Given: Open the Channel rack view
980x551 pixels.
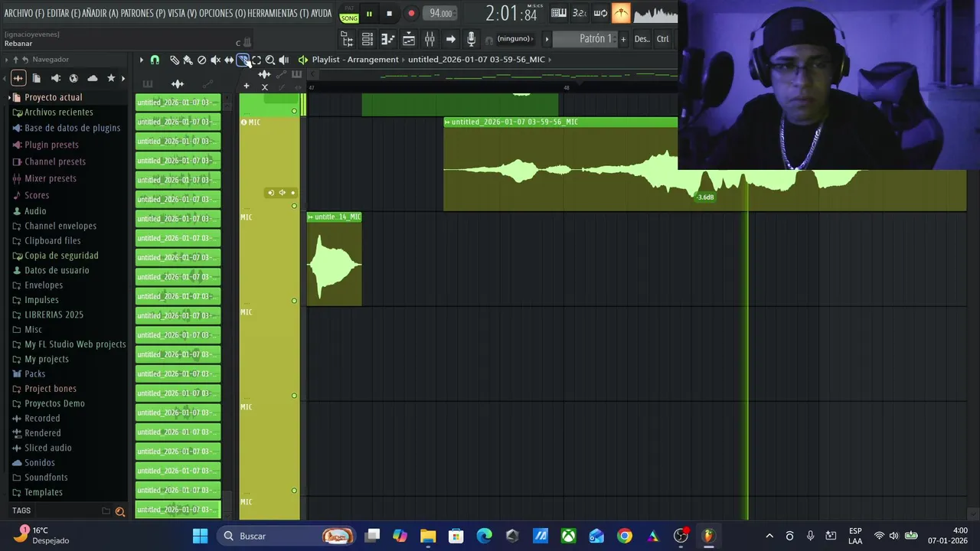Looking at the screenshot, I should (x=367, y=39).
